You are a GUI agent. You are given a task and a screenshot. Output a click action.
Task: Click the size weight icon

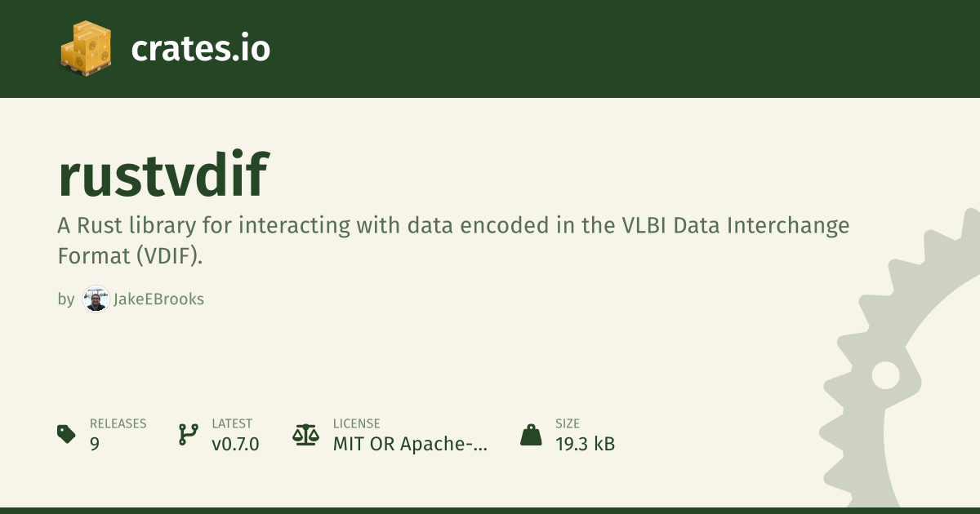pos(531,434)
